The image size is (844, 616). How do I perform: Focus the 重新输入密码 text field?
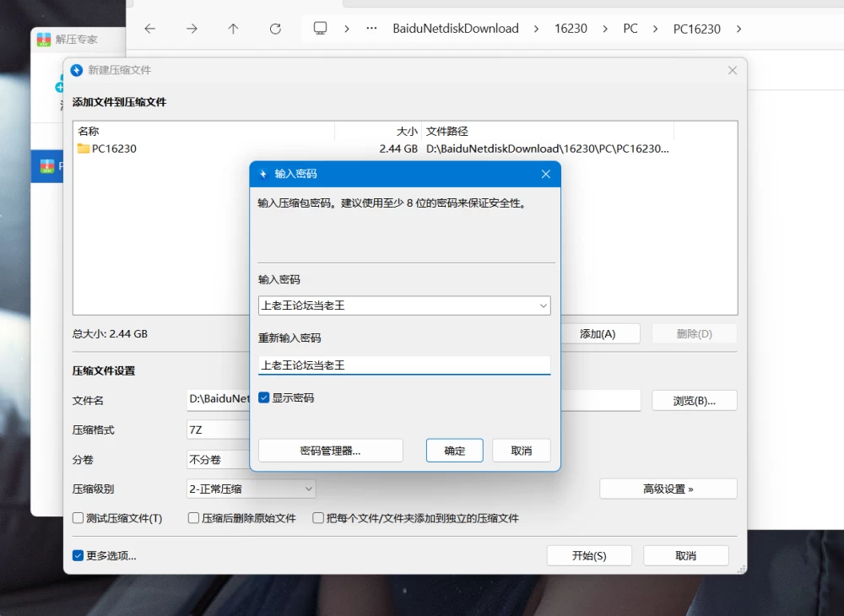[x=404, y=365]
